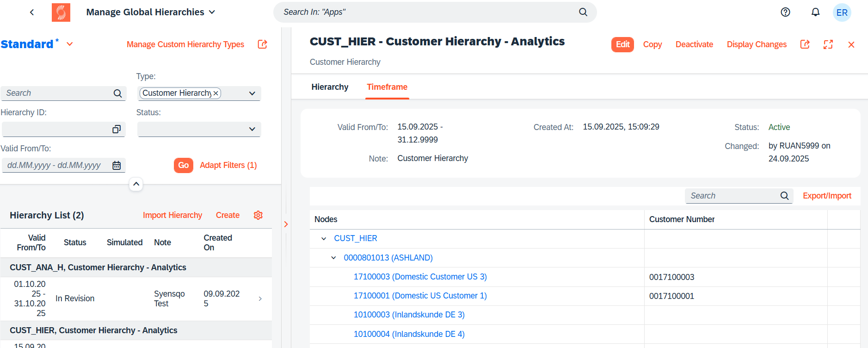Click the back navigation arrow
The image size is (868, 348).
[31, 12]
